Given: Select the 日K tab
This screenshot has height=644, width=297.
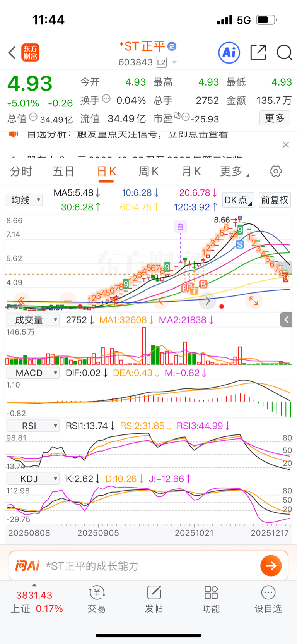Looking at the screenshot, I should pos(107,171).
